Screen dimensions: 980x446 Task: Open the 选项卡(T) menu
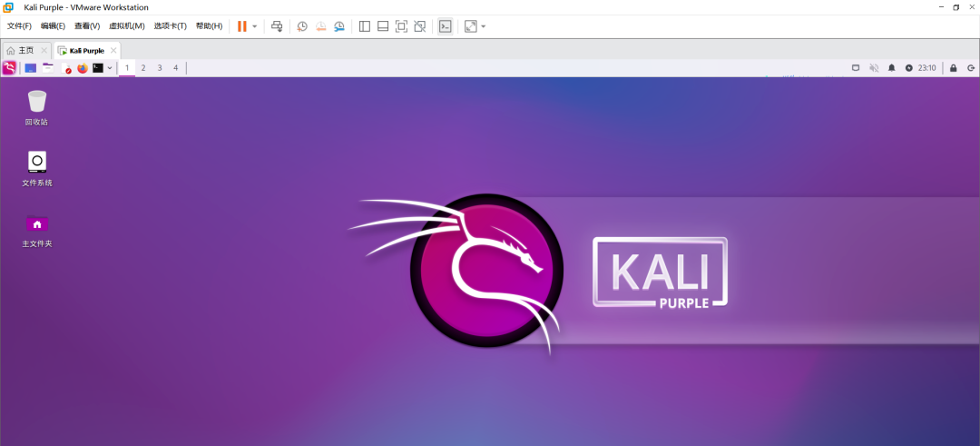pos(170,26)
